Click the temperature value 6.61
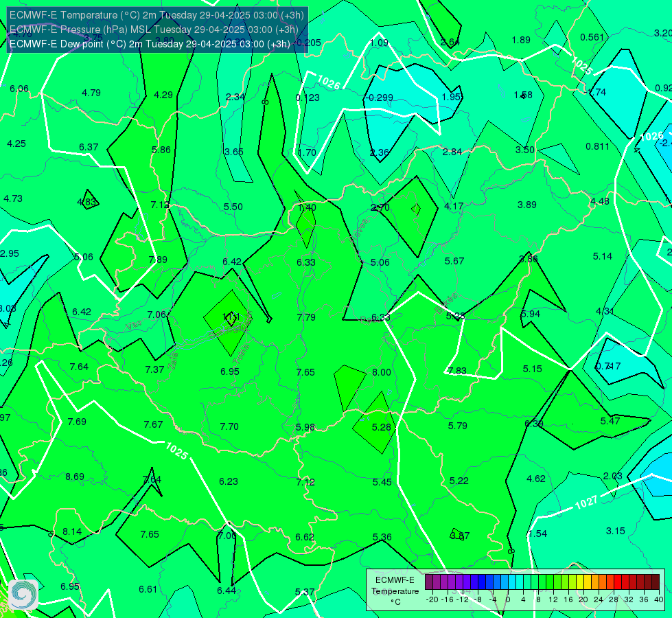Screen dimensions: 672x618 pos(148,589)
